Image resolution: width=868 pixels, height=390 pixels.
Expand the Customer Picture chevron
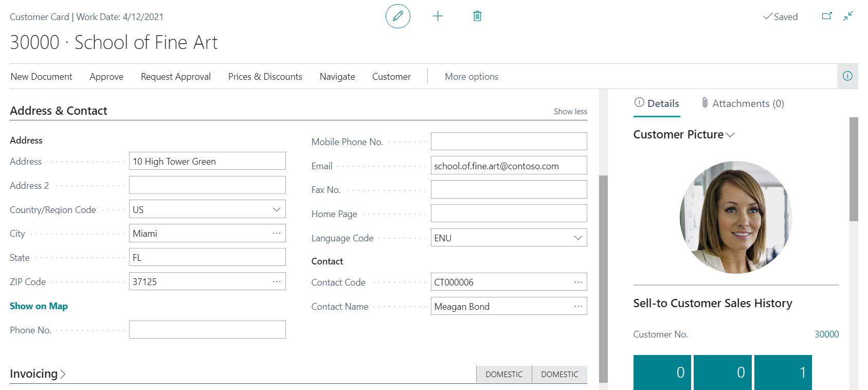730,135
